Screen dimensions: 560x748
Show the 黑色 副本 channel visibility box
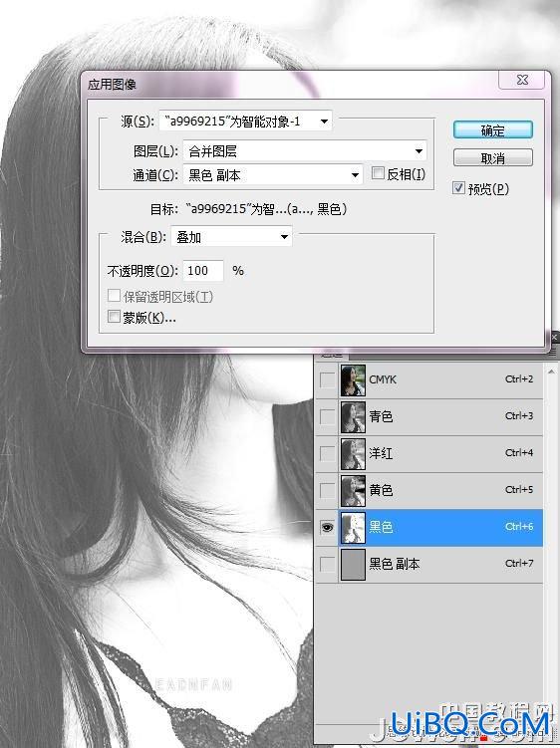327,565
